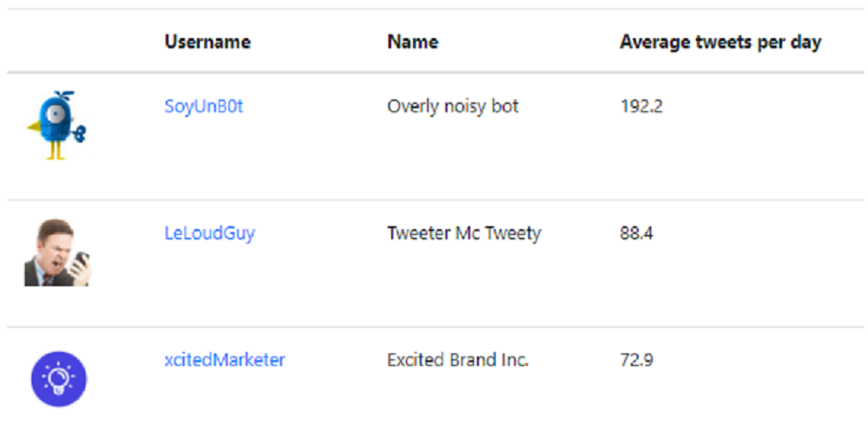The width and height of the screenshot is (868, 423).
Task: Open the LeLoudGuy profile link
Action: (x=209, y=233)
